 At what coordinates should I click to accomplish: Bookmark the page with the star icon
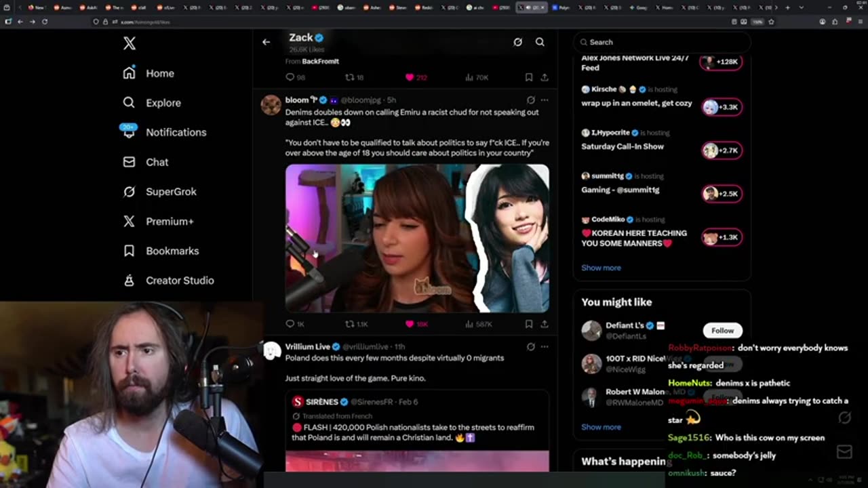pyautogui.click(x=771, y=22)
